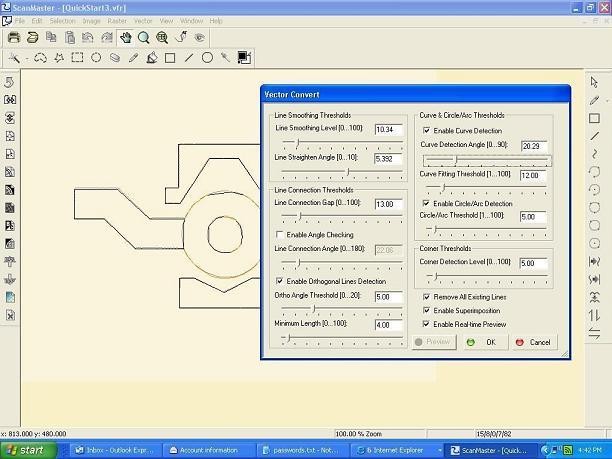Select the raster Line tool in the top toolbar
Image resolution: width=612 pixels, height=459 pixels.
point(189,58)
